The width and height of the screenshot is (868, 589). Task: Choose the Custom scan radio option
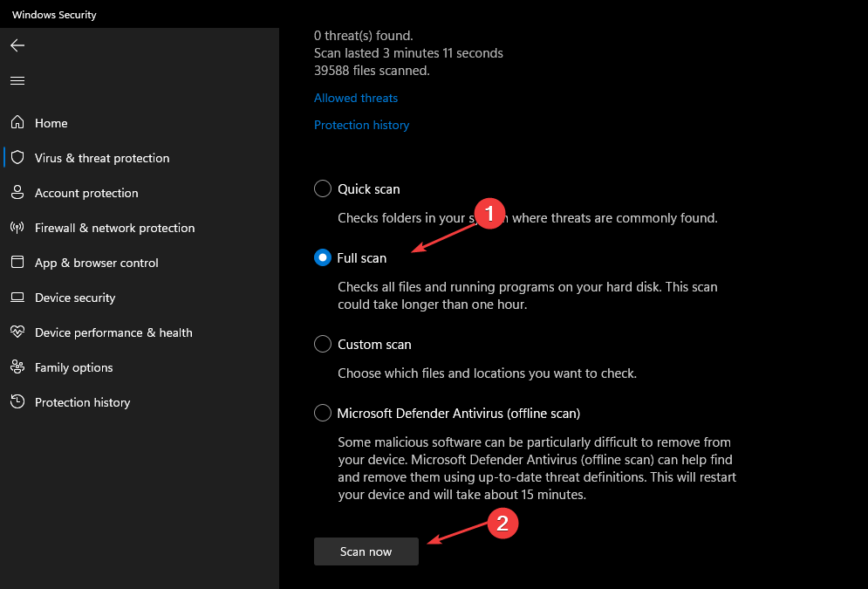coord(323,344)
